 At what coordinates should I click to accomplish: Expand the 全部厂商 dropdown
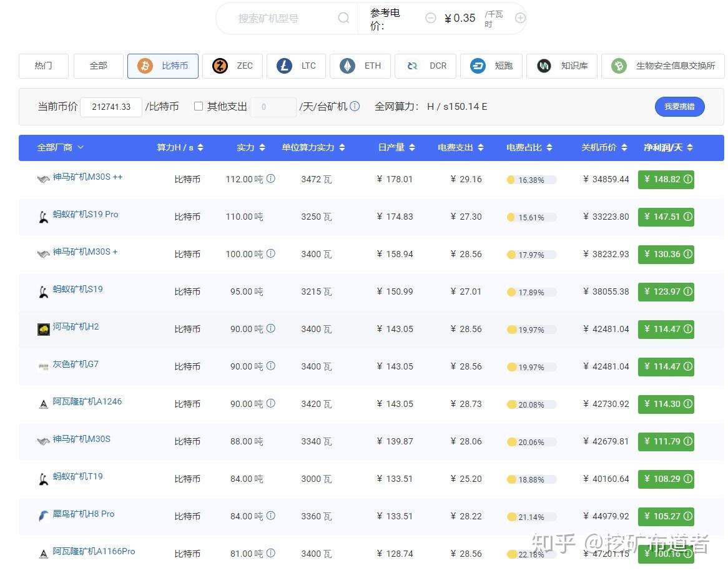(61, 147)
